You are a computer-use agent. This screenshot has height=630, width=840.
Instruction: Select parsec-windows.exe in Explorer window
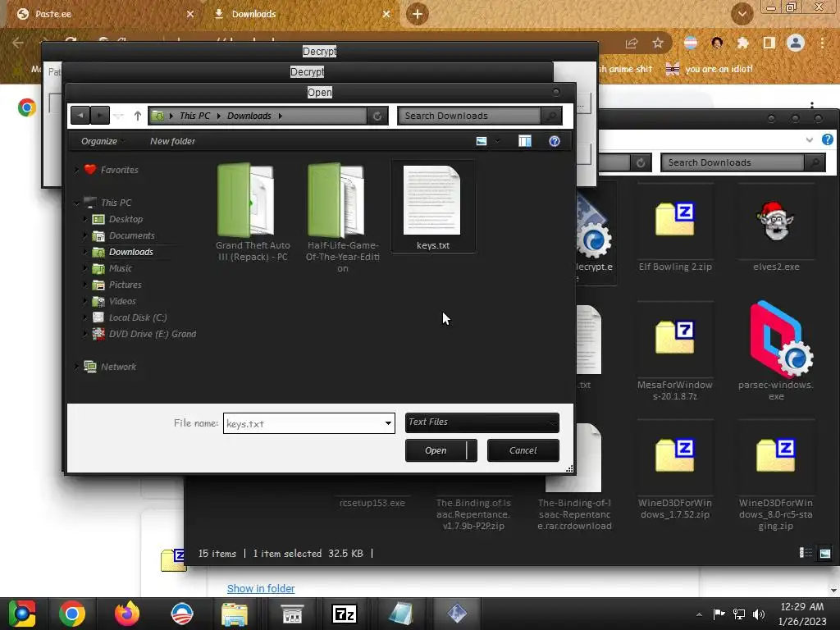(x=776, y=353)
